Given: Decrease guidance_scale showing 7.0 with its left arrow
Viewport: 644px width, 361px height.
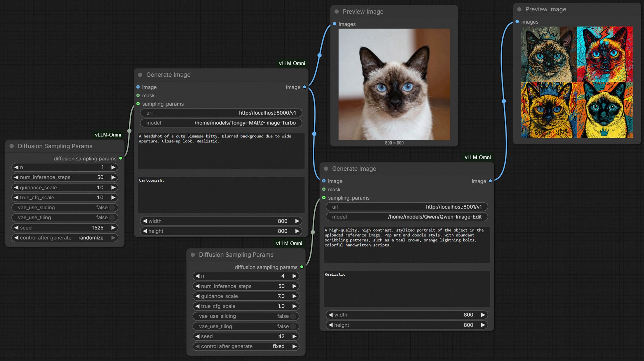Looking at the screenshot, I should tap(197, 296).
